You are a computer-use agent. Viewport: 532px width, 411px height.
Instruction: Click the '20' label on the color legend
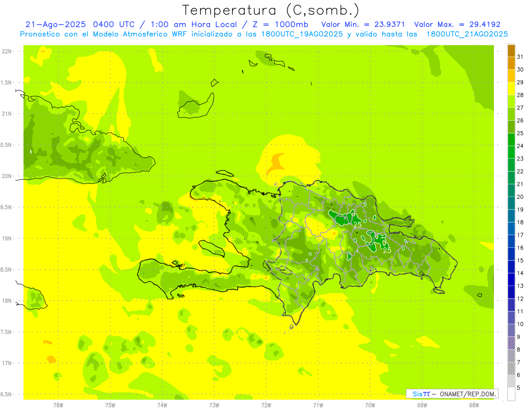click(520, 197)
